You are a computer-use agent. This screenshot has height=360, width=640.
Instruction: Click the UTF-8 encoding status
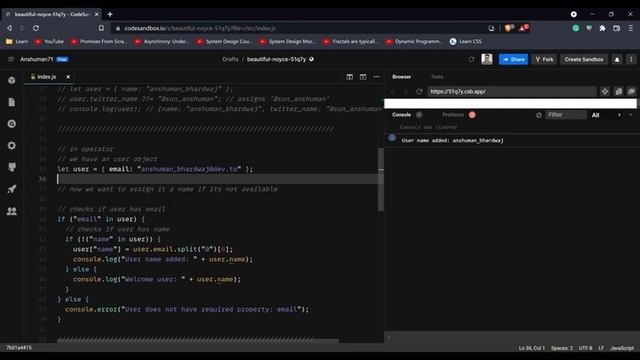(585, 348)
